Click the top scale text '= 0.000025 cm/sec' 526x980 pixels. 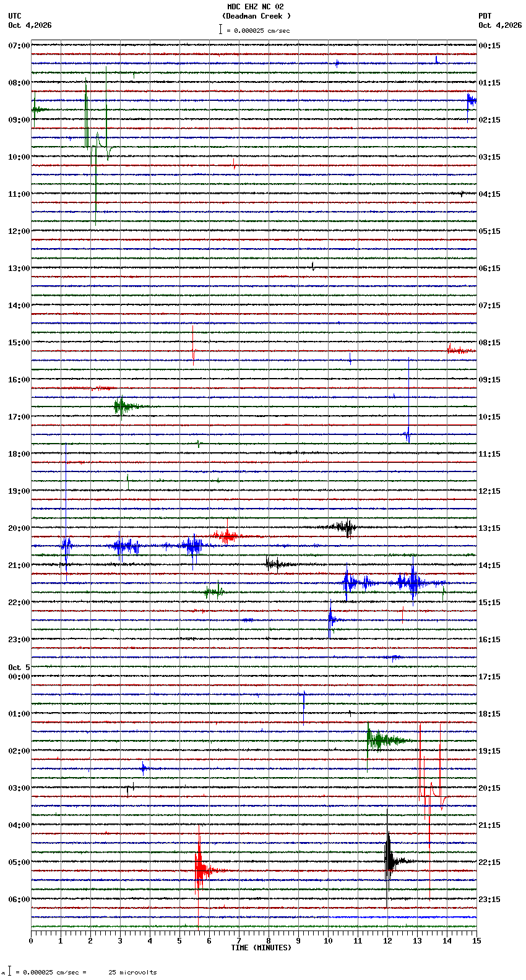click(x=258, y=30)
